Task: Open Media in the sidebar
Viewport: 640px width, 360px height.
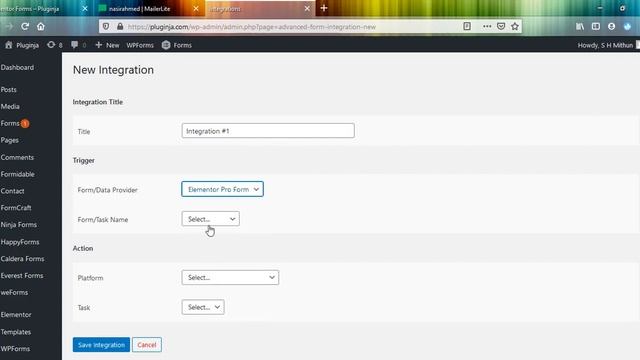Action: (10, 107)
